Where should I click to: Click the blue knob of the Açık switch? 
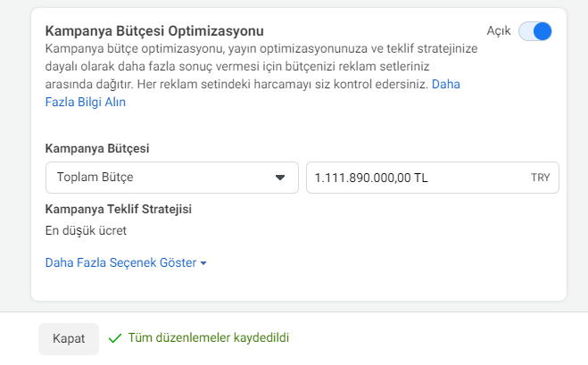(x=542, y=31)
